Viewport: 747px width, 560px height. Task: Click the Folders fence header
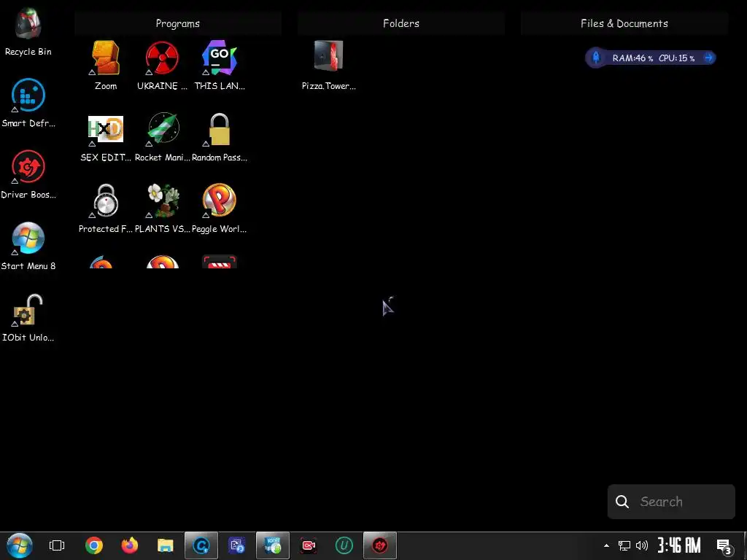tap(401, 23)
